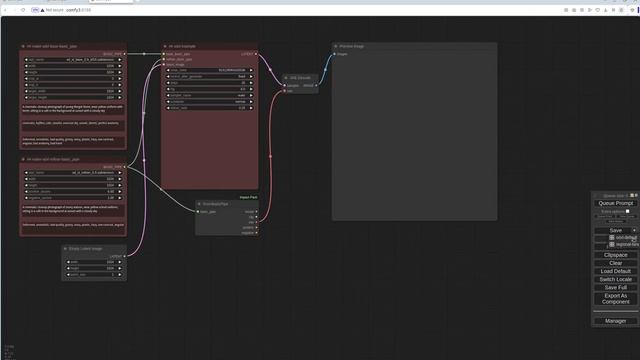This screenshot has height=360, width=640.
Task: Click basic_pipe input socket on FromBasicPipe
Action: coord(198,212)
